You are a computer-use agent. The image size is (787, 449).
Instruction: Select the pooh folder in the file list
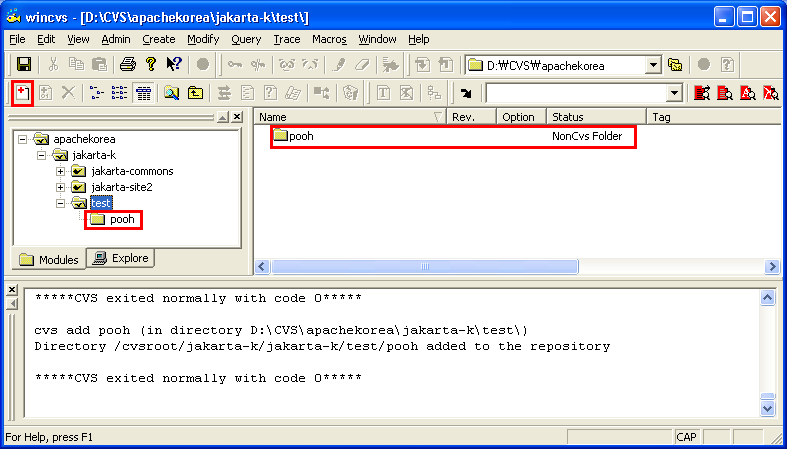300,136
